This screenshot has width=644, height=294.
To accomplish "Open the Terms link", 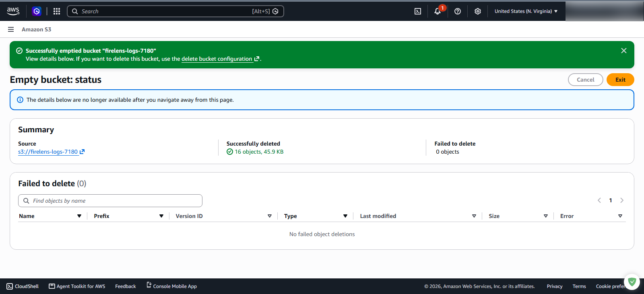I will [x=579, y=286].
